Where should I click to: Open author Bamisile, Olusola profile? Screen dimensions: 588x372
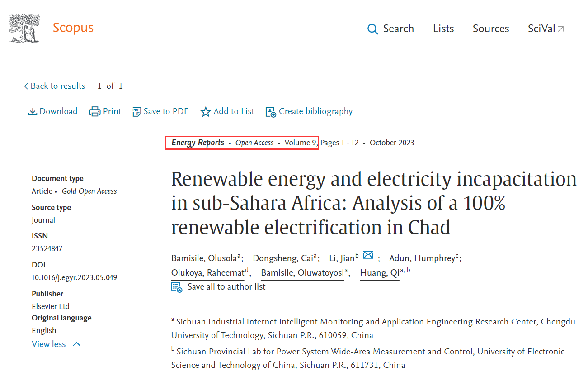[x=204, y=258]
